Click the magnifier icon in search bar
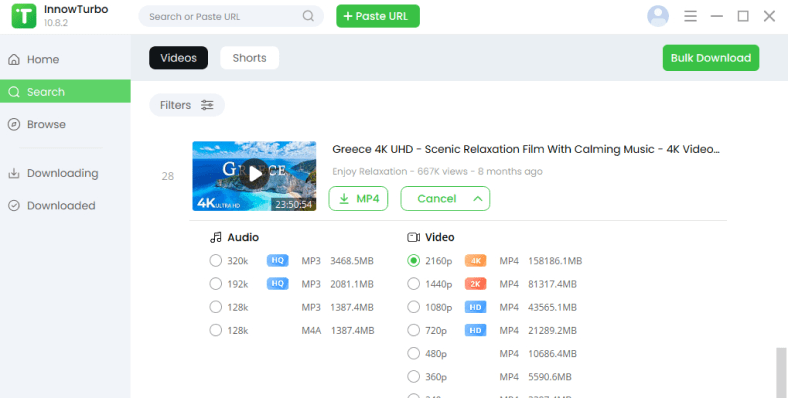788x398 pixels. point(308,16)
